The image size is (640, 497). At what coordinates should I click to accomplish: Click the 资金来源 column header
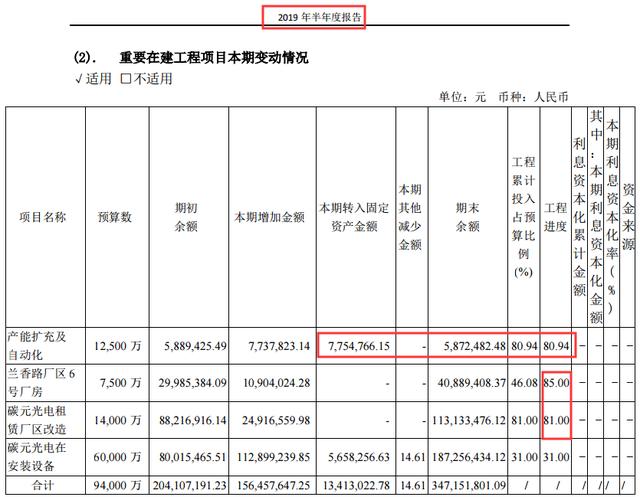pos(628,217)
